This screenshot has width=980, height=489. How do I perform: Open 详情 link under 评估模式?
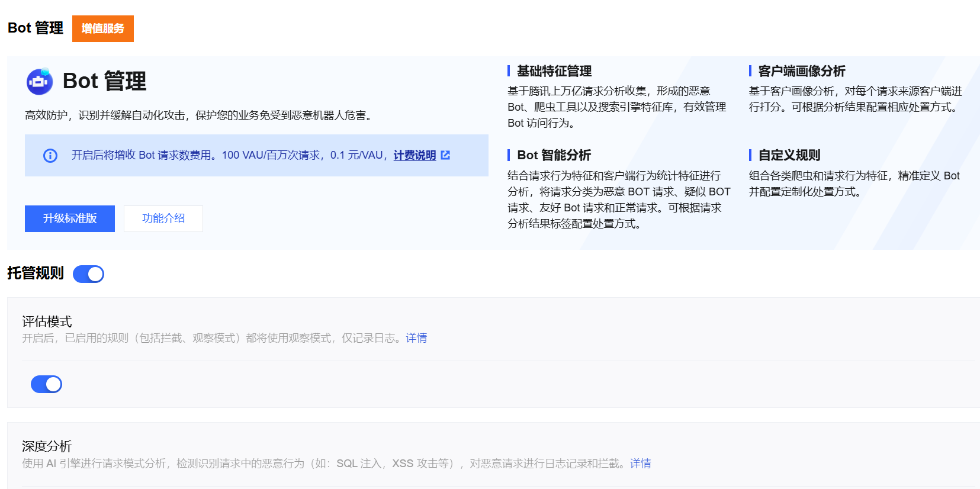(x=416, y=338)
